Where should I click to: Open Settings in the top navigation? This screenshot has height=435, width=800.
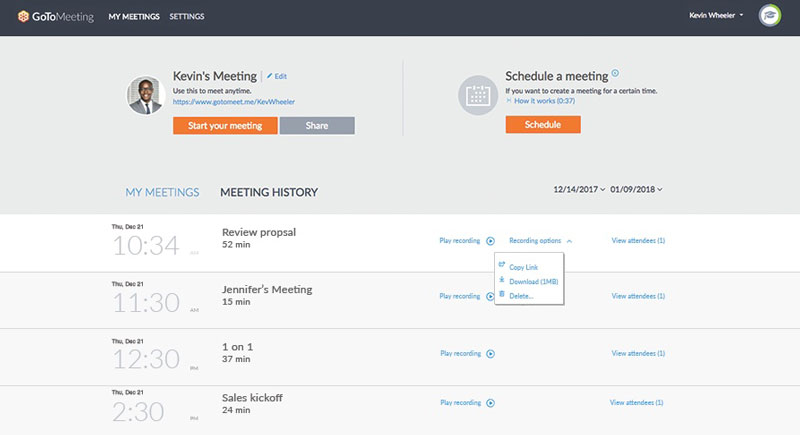[186, 17]
